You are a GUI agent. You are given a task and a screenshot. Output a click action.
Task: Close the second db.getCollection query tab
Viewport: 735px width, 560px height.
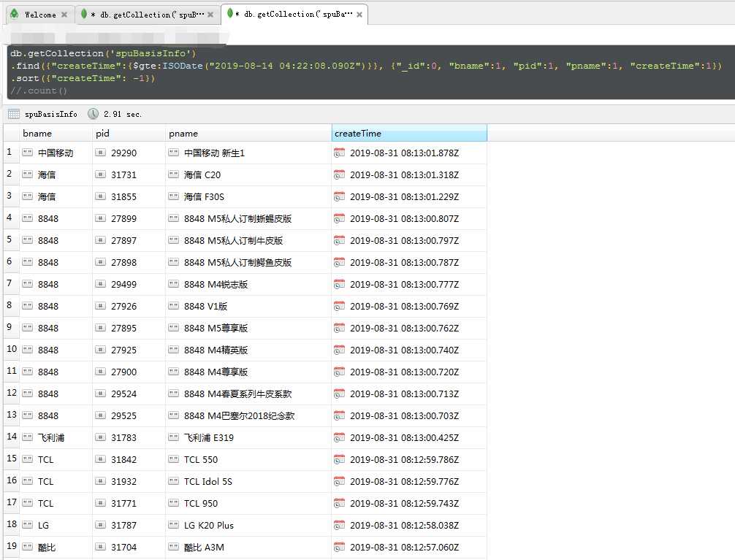pyautogui.click(x=210, y=15)
